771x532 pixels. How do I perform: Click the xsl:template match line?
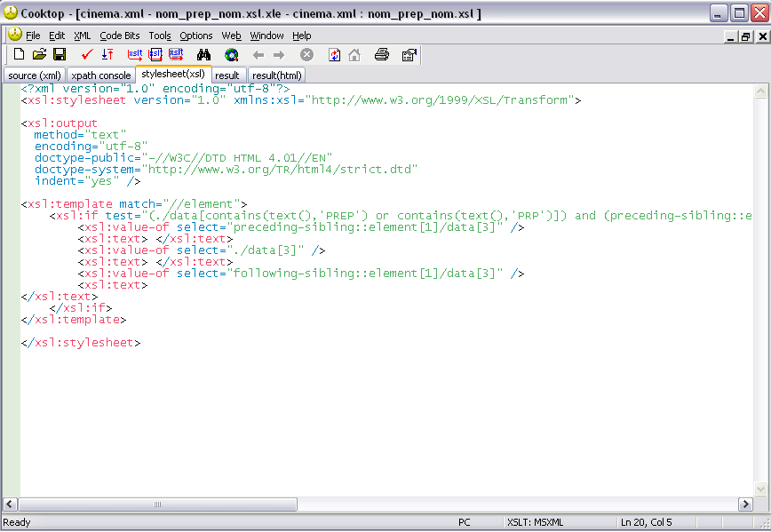pyautogui.click(x=134, y=204)
